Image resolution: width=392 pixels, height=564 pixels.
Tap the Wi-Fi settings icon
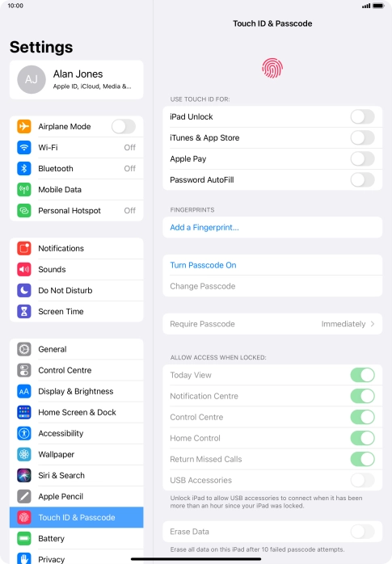click(x=24, y=148)
